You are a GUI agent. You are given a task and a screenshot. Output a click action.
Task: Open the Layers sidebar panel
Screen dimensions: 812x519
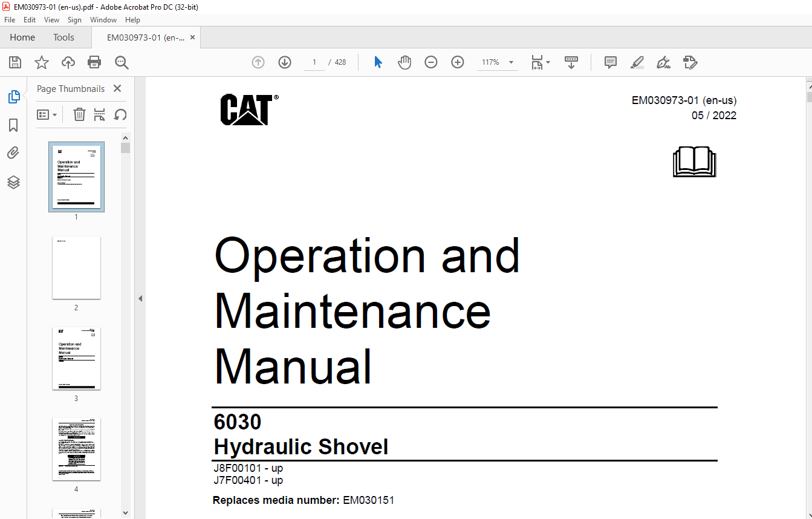pos(13,182)
